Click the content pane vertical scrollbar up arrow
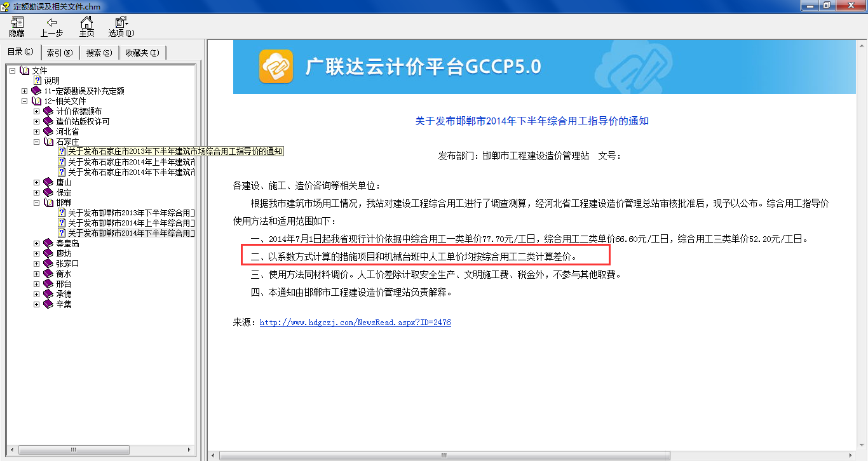Viewport: 868px width, 461px height. point(862,46)
